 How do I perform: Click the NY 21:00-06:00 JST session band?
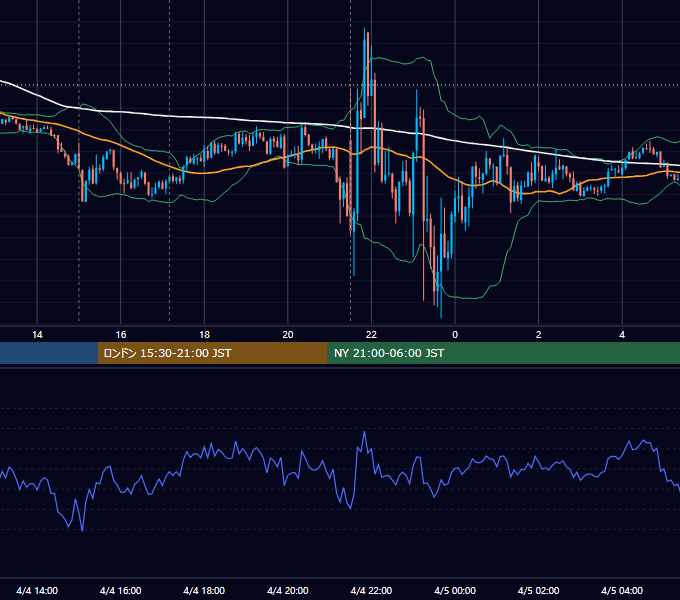(503, 353)
